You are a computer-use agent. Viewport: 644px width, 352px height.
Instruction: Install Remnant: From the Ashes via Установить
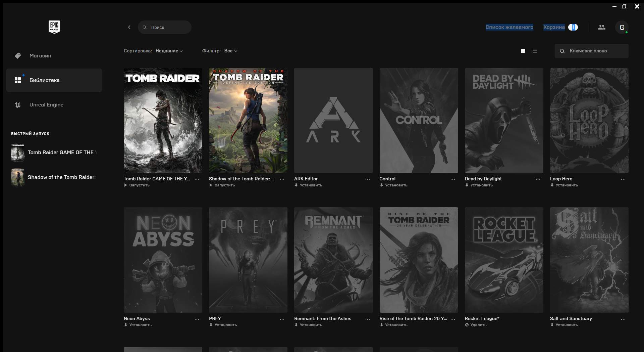tap(308, 325)
